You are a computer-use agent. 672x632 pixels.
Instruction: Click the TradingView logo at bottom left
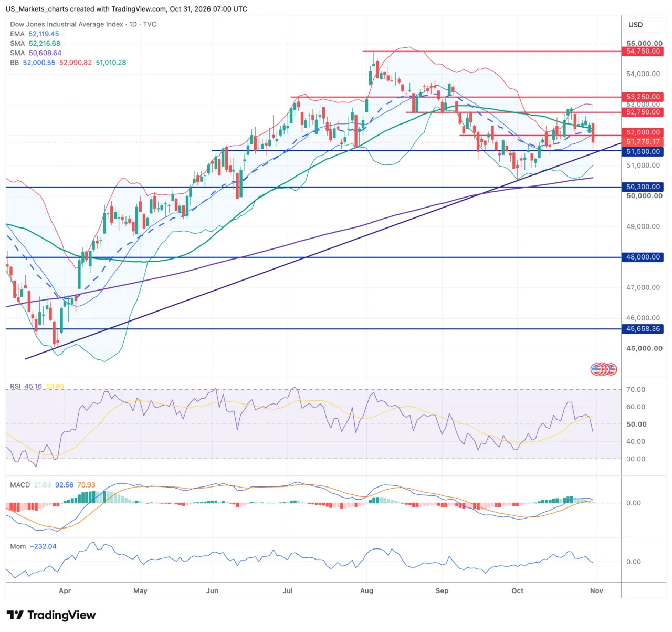click(51, 615)
